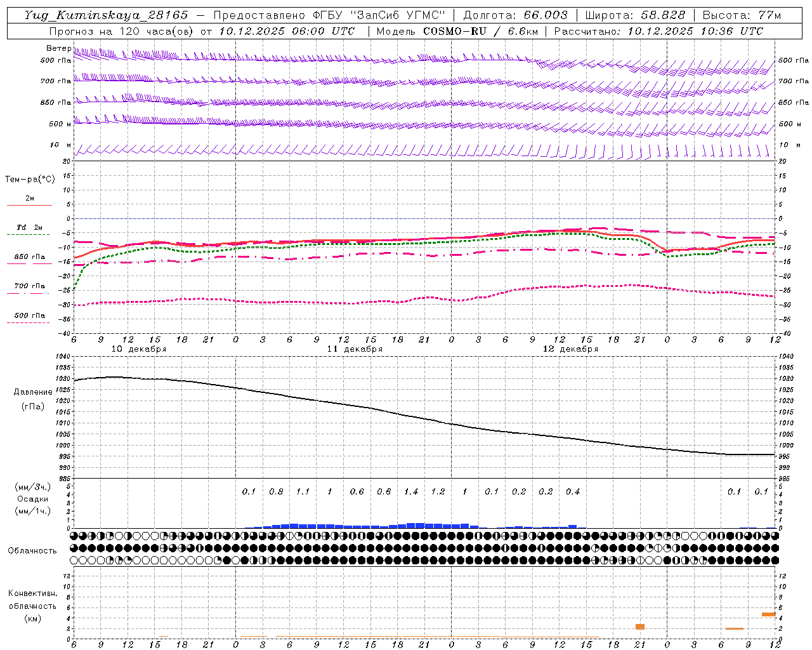Click the '12 декабря' date label

570,349
